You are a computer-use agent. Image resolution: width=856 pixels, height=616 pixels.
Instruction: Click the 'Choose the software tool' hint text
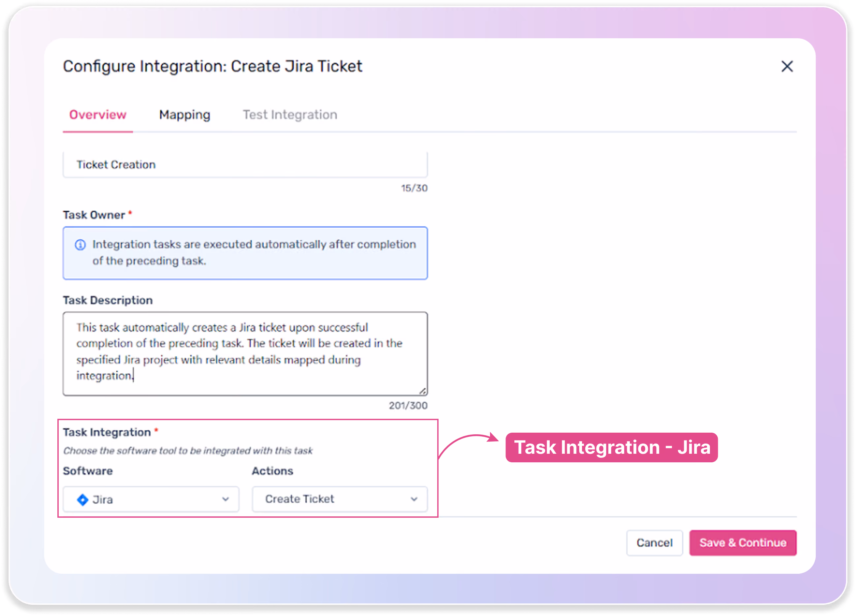188,451
